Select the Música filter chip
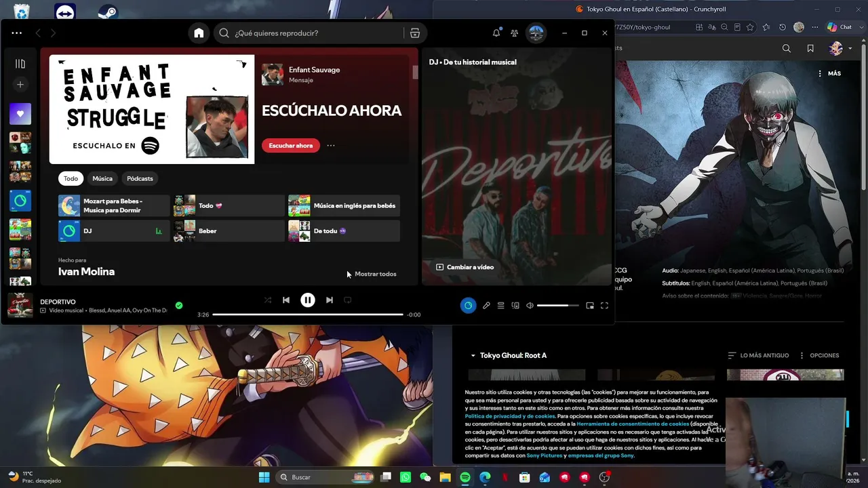This screenshot has height=488, width=868. click(x=102, y=178)
